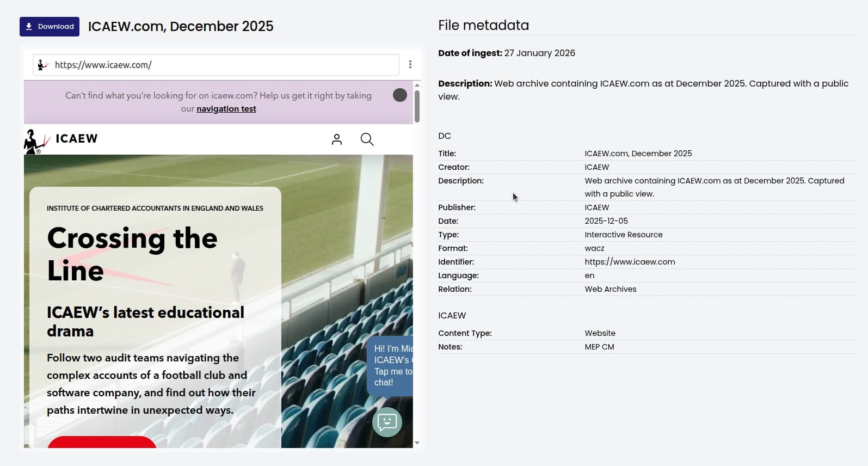Image resolution: width=868 pixels, height=466 pixels.
Task: Open the three-dot viewer options menu
Action: tap(410, 65)
